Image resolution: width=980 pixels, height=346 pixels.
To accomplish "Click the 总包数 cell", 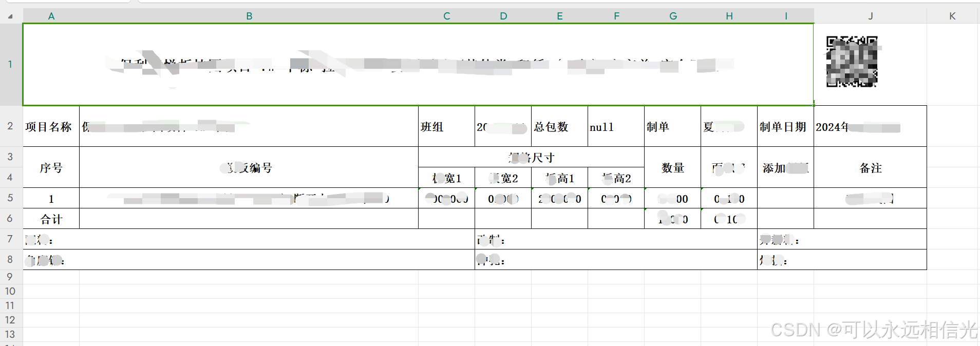I will (x=560, y=126).
